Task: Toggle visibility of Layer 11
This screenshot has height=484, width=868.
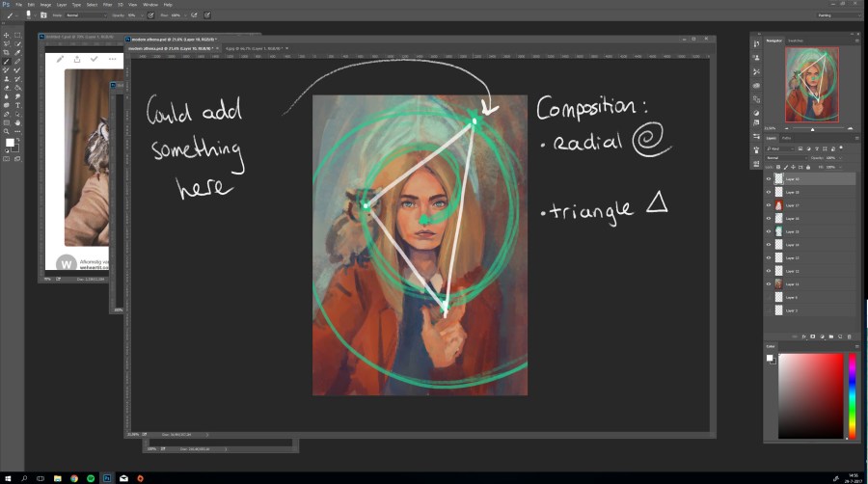Action: (x=769, y=284)
